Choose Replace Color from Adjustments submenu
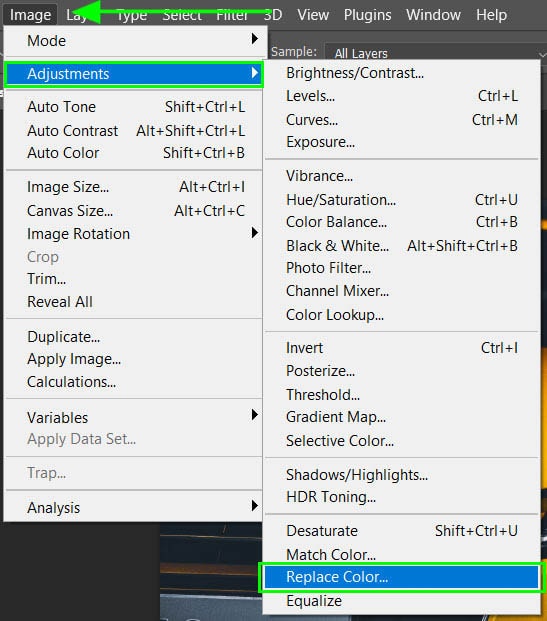547x621 pixels. [x=401, y=577]
